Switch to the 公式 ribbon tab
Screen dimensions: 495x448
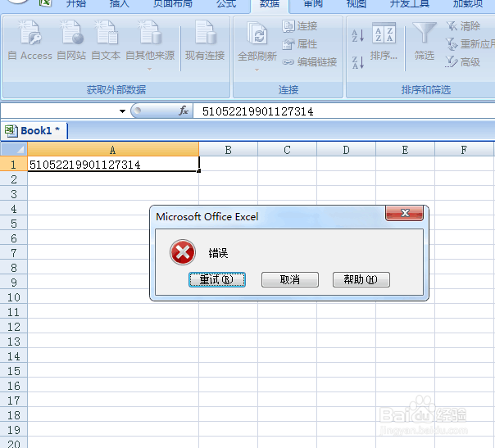[226, 4]
